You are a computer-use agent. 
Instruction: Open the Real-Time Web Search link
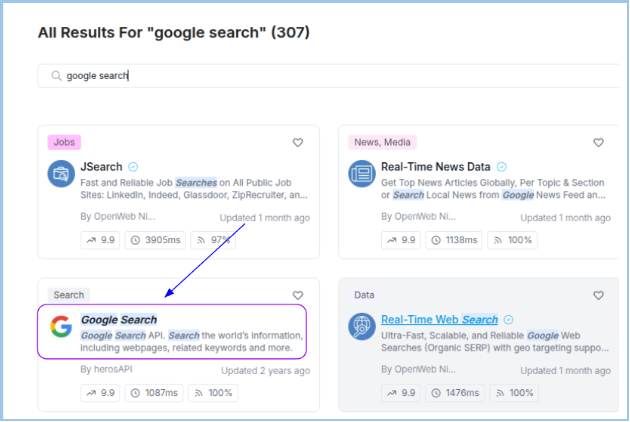[x=439, y=320]
